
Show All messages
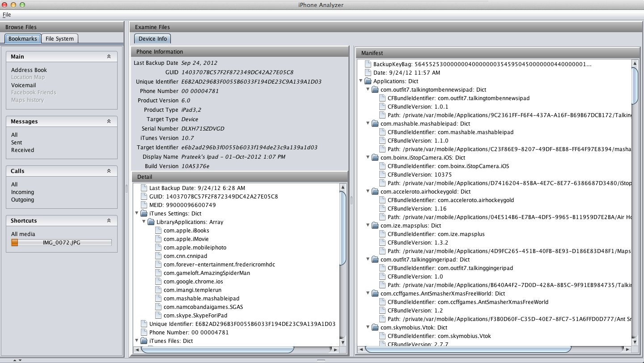click(x=14, y=135)
